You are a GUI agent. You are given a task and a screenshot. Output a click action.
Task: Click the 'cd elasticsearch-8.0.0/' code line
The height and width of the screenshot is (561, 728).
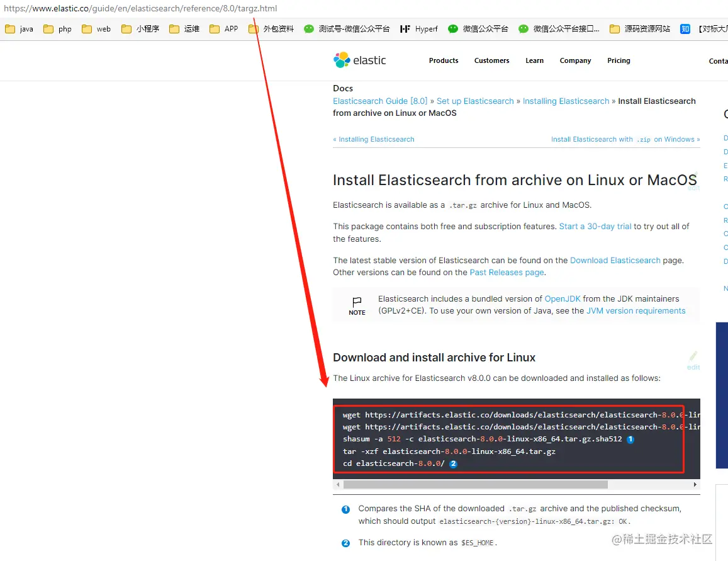(393, 463)
